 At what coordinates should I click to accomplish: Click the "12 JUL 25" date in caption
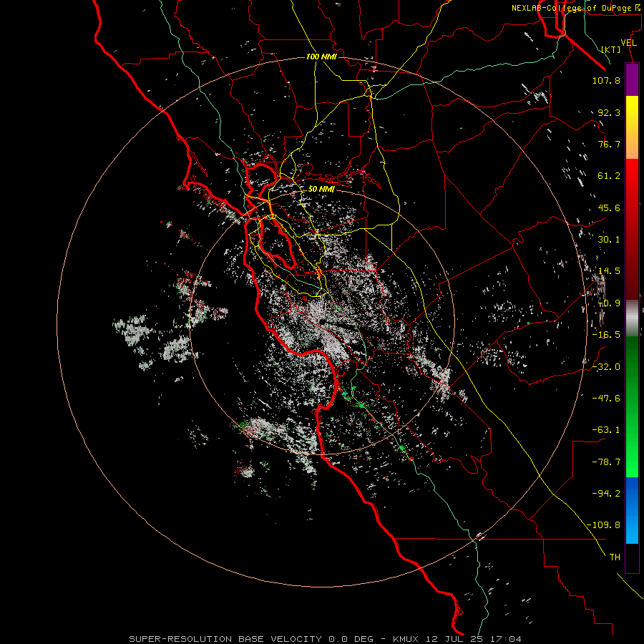pos(454,639)
